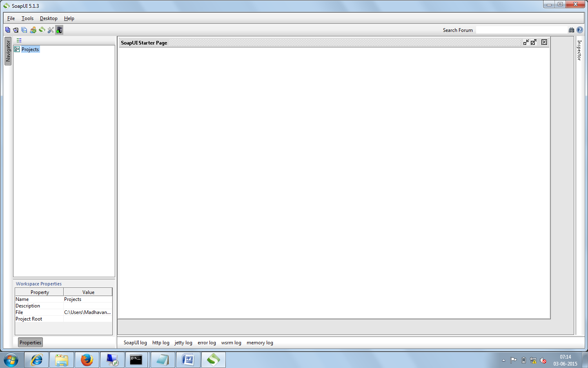Open online help question mark icon
This screenshot has width=588, height=368.
point(580,30)
